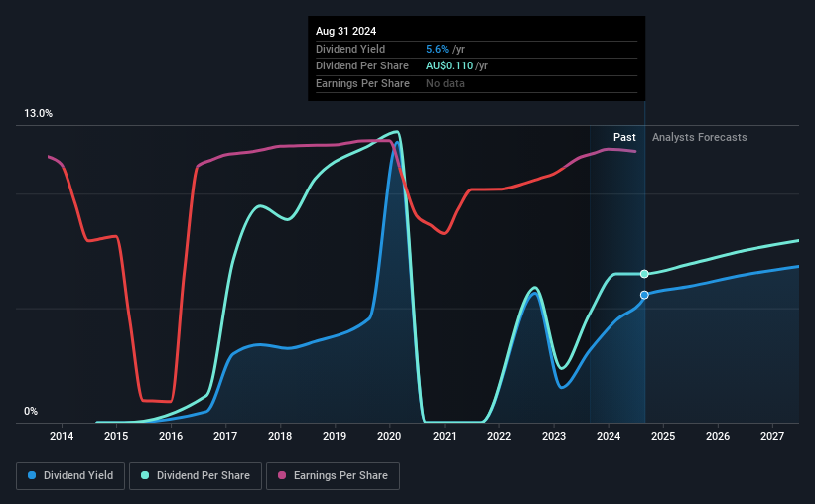Toggle the Earnings Per Share legend button

(x=333, y=476)
